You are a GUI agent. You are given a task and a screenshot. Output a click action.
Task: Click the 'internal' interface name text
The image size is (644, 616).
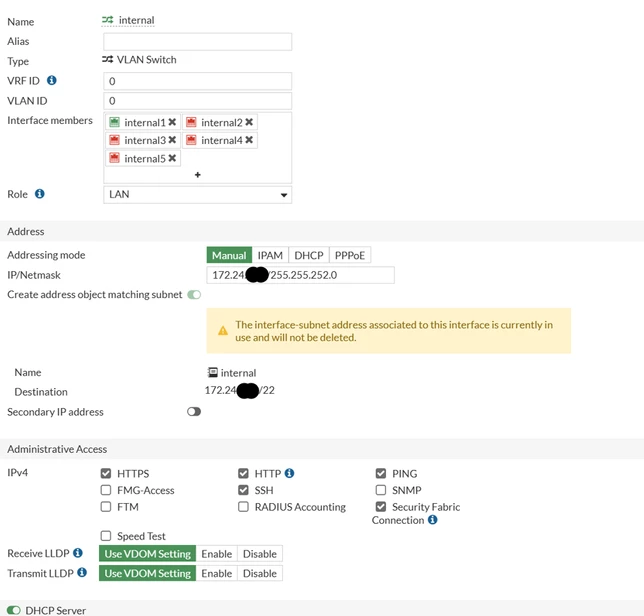[136, 20]
